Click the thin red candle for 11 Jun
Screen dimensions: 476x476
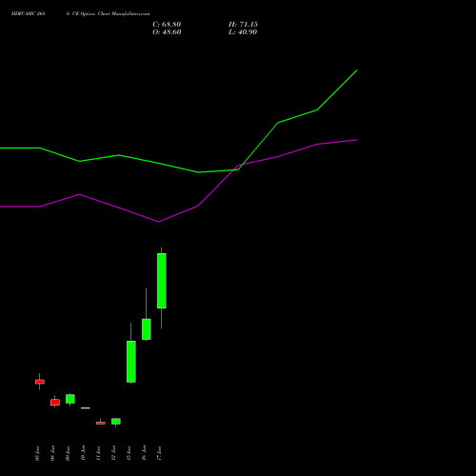(101, 423)
